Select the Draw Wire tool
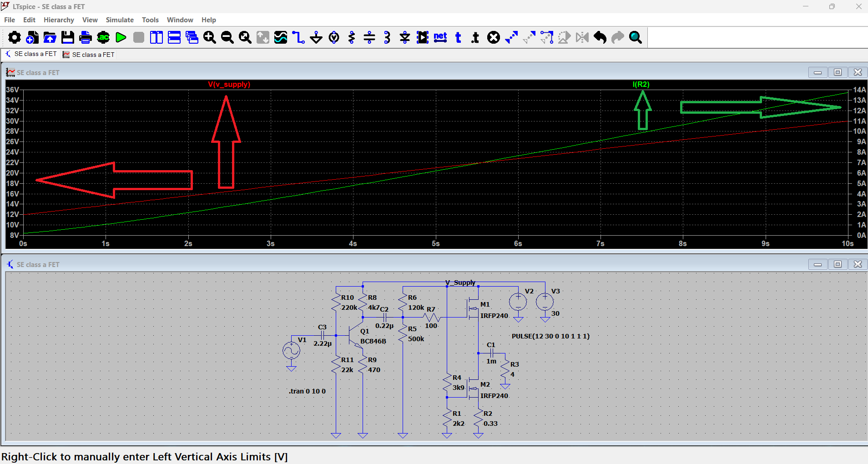 point(298,37)
